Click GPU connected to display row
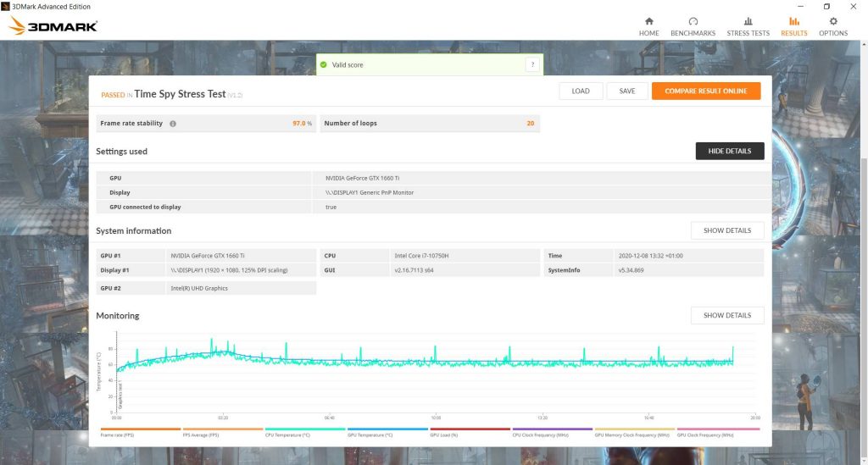The image size is (868, 465). (x=433, y=207)
